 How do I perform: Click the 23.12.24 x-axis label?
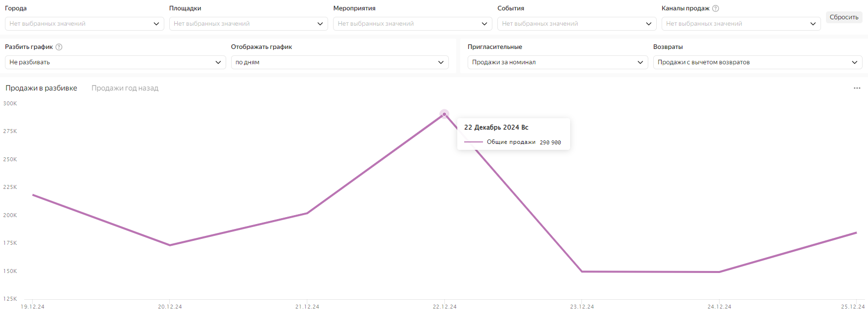(x=582, y=307)
